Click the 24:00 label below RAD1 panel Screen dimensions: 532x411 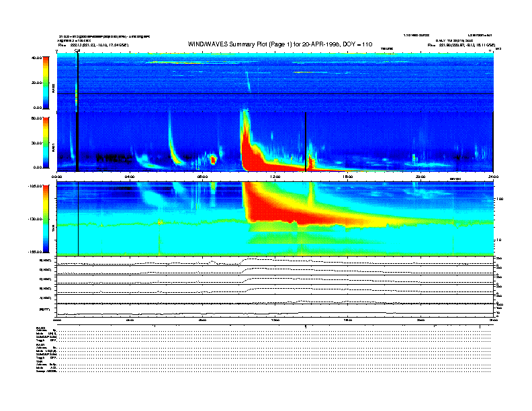click(x=493, y=177)
